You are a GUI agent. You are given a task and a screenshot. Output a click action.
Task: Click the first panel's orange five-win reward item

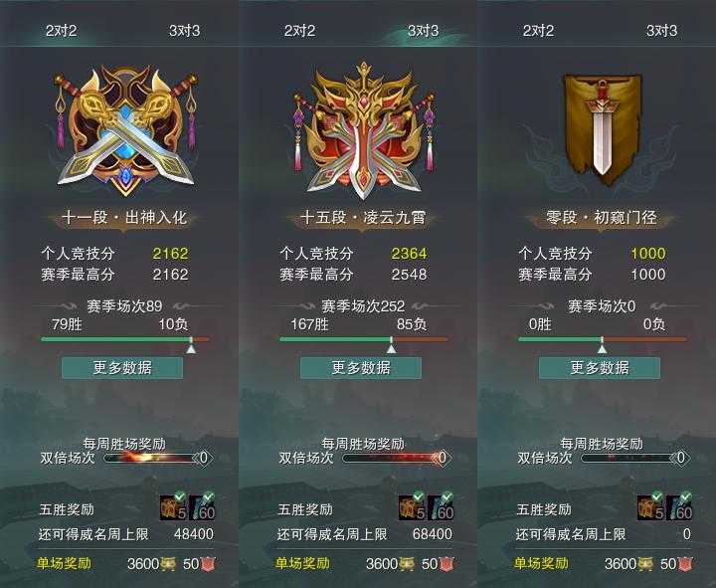click(173, 507)
